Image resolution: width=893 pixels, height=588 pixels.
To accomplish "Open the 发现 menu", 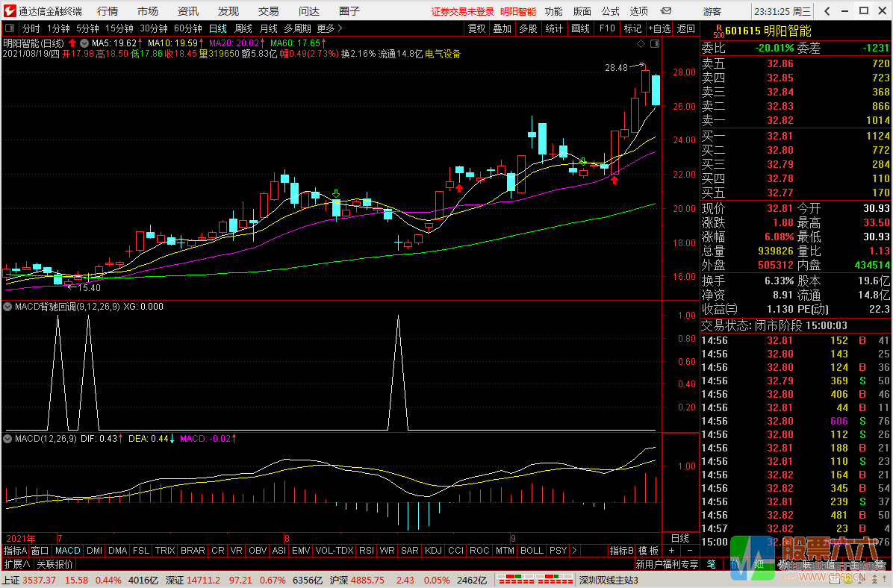I will [x=228, y=10].
